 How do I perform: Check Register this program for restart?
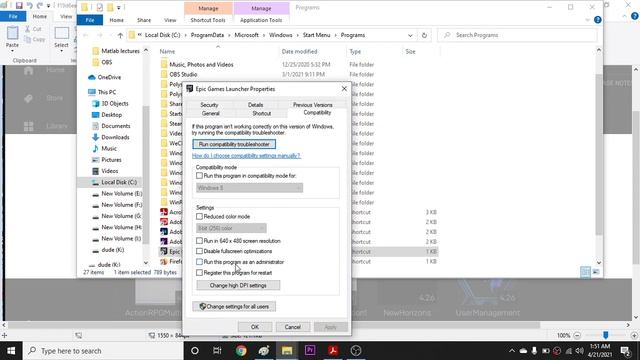(199, 272)
